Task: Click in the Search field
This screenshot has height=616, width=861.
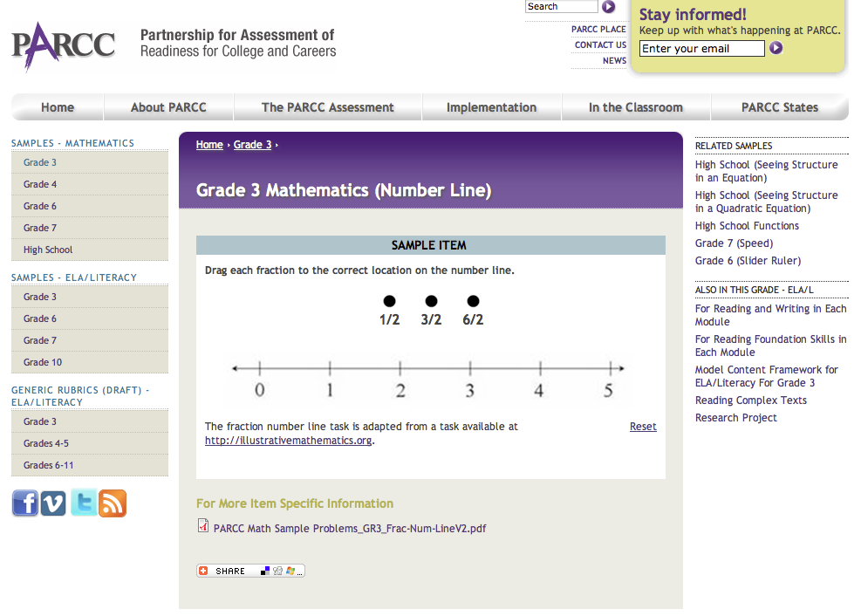Action: pos(561,7)
